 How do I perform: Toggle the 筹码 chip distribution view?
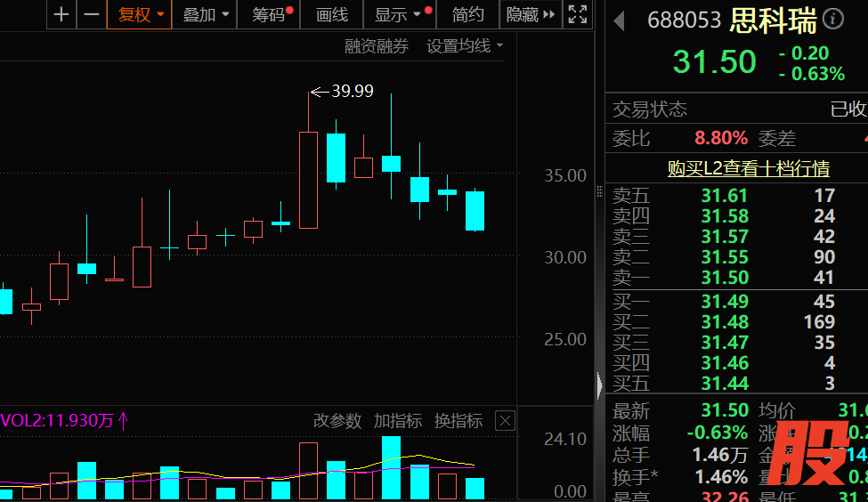click(269, 14)
